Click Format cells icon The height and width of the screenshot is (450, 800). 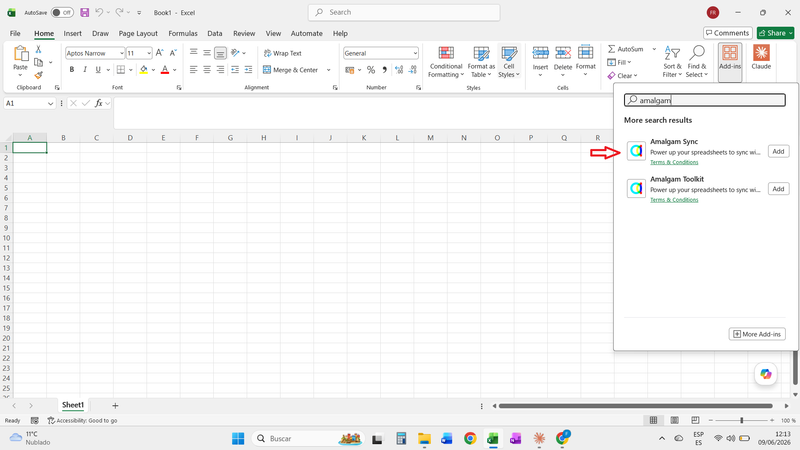585,53
